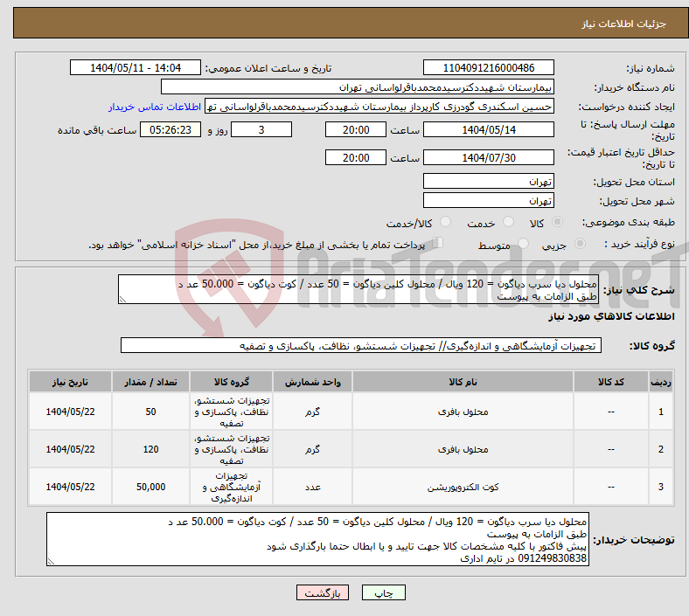Select the خدمت radio button
689x616 pixels.
click(508, 222)
